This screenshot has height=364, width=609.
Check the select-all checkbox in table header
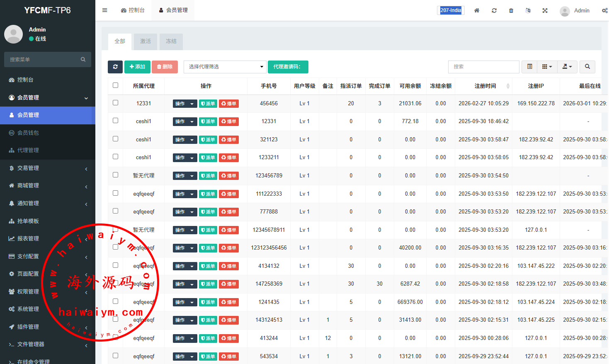(115, 85)
